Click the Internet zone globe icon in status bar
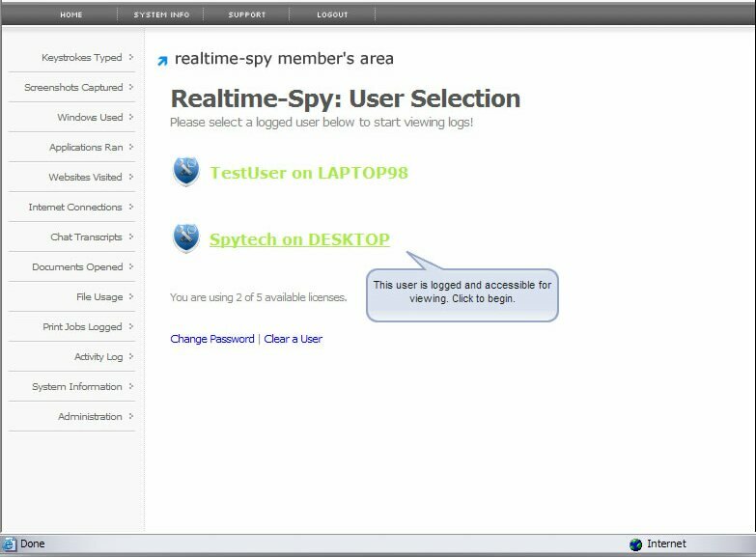Screen dimensions: 756x557 point(635,544)
